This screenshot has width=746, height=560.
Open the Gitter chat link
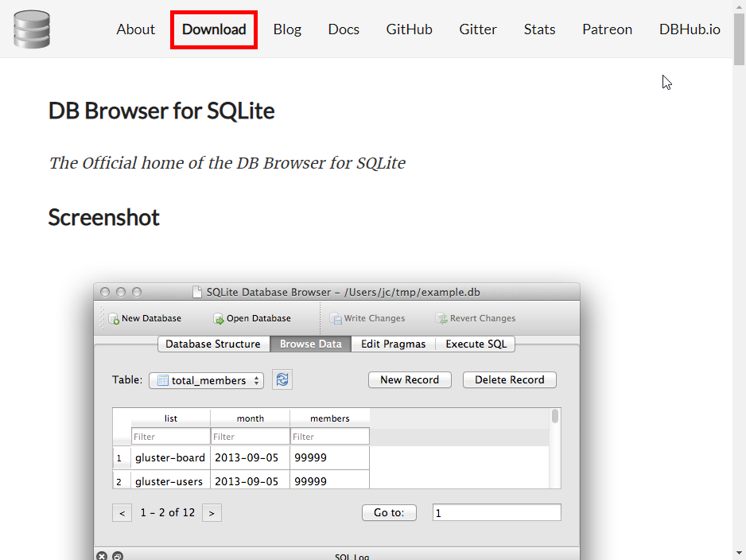(x=478, y=29)
